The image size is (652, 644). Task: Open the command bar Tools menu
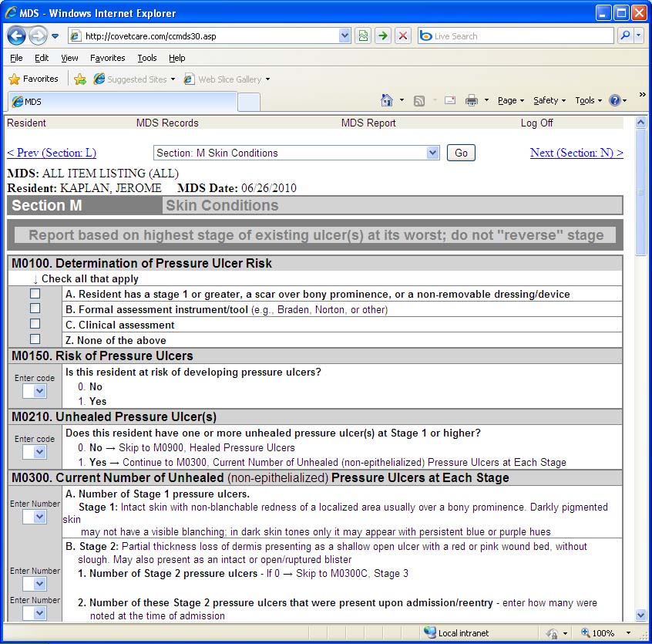(588, 100)
